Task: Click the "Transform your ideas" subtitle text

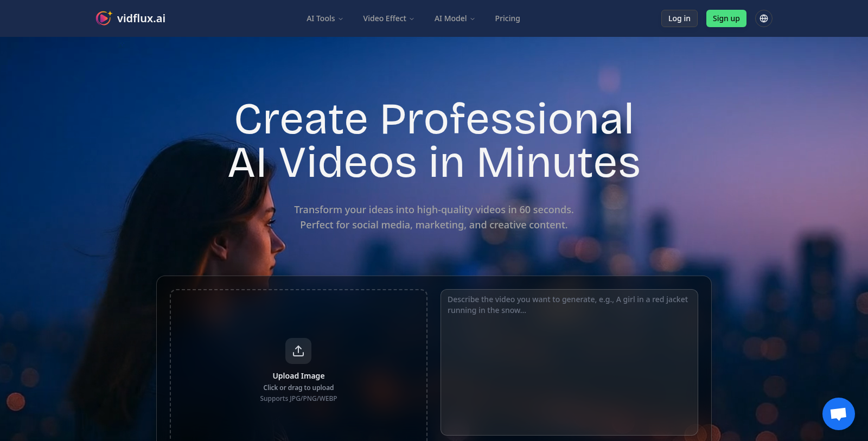Action: pyautogui.click(x=433, y=210)
